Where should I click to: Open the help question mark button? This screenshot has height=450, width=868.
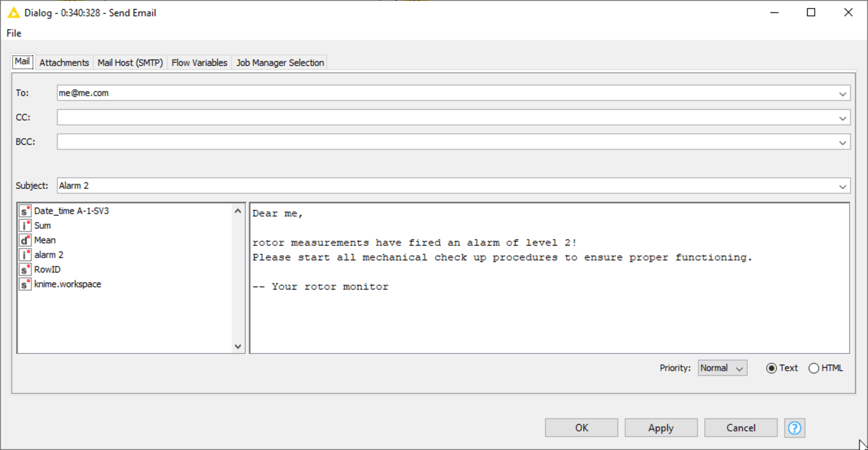(x=795, y=428)
